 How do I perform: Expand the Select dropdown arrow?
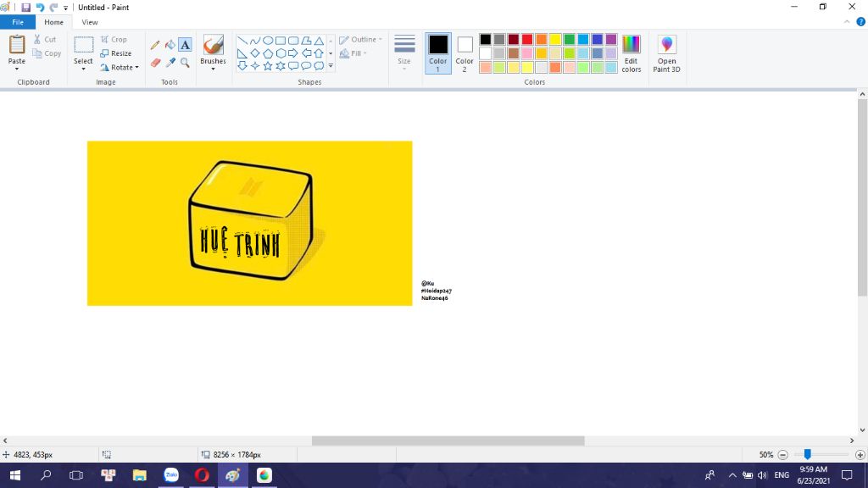[x=83, y=69]
